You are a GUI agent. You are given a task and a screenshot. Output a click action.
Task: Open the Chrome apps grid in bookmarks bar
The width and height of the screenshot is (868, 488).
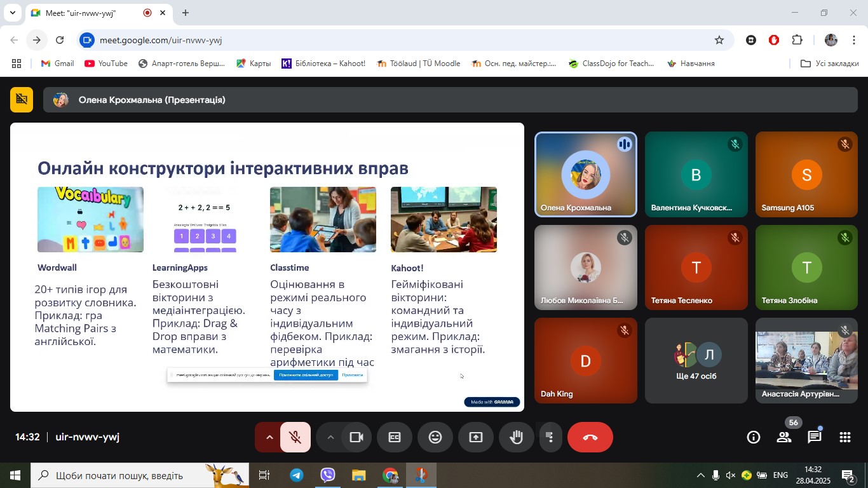pos(17,64)
